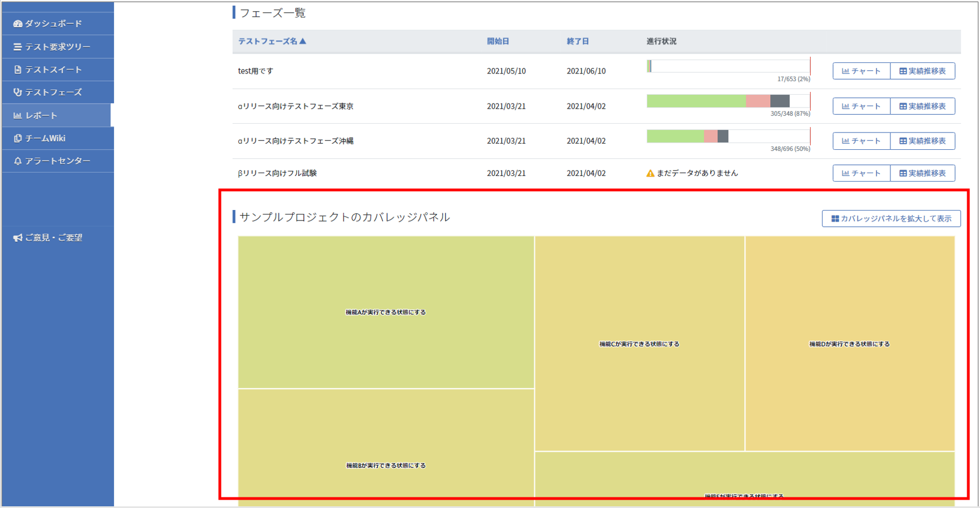Click the チームWiki copy icon
Viewport: 980px width, 508px height.
pyautogui.click(x=18, y=138)
